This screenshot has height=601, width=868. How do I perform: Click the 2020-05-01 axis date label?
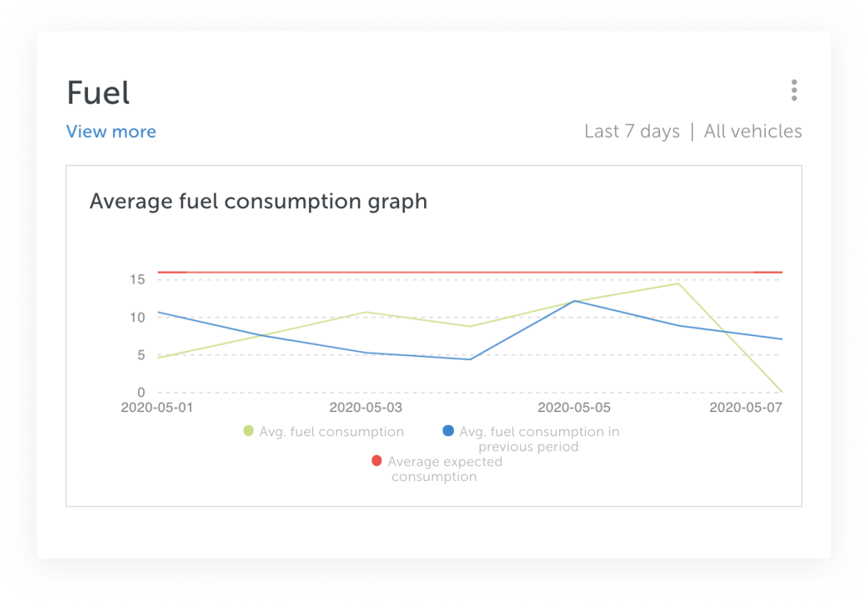pos(156,408)
